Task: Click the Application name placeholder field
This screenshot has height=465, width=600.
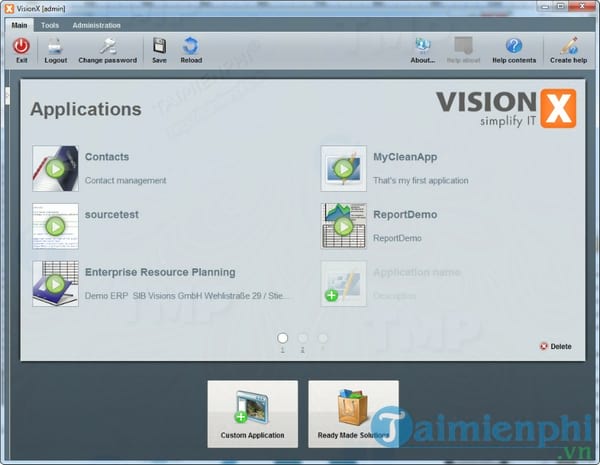Action: (x=417, y=272)
